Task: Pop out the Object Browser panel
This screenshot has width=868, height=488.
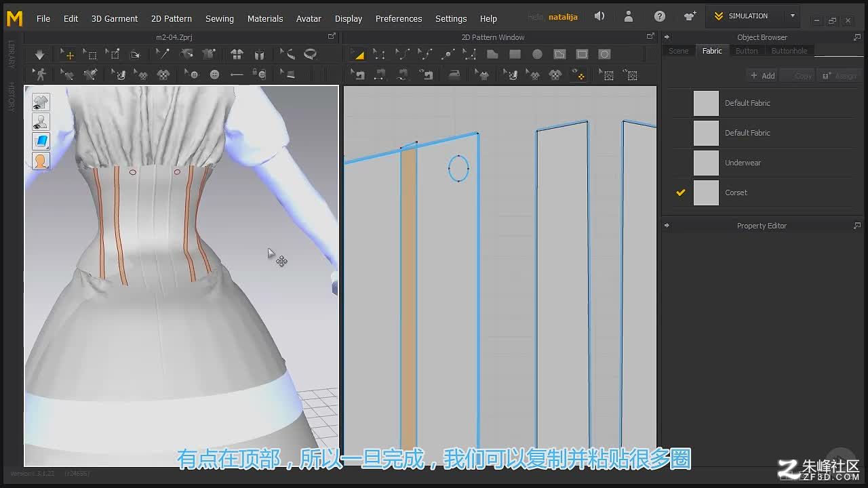Action: pos(857,37)
